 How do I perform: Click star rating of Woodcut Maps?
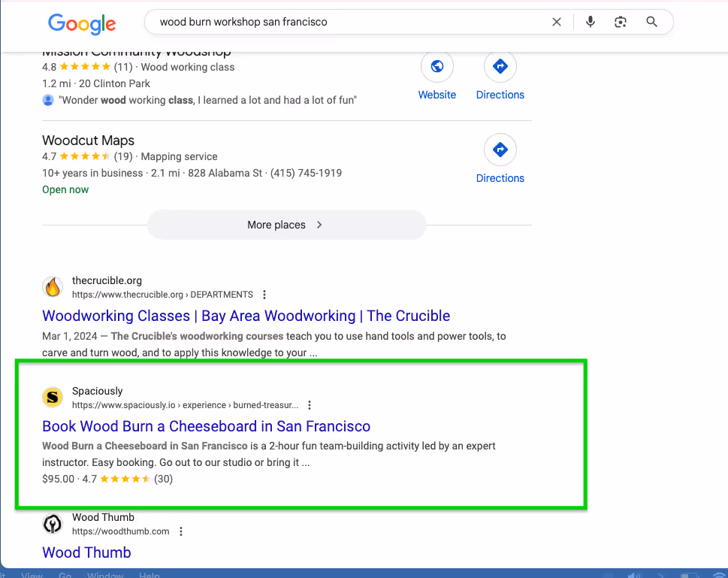(x=84, y=156)
